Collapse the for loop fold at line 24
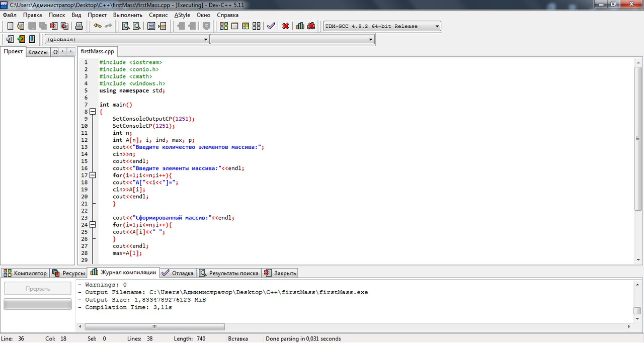 pyautogui.click(x=93, y=225)
